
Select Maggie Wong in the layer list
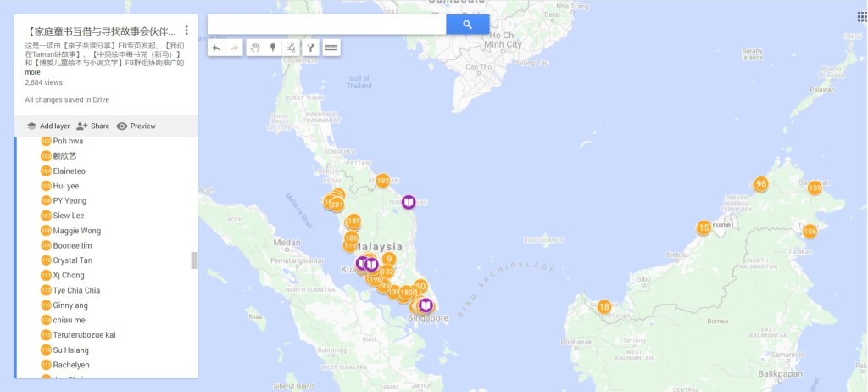[76, 231]
